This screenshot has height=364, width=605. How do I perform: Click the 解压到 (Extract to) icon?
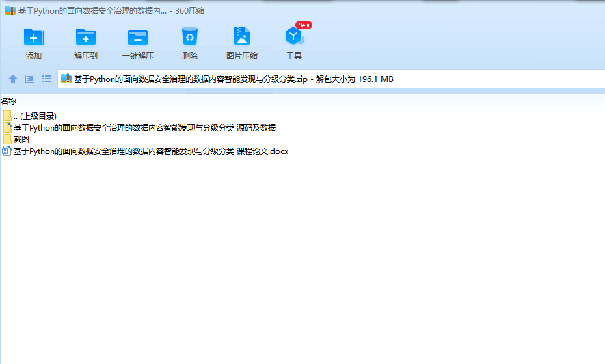click(86, 38)
